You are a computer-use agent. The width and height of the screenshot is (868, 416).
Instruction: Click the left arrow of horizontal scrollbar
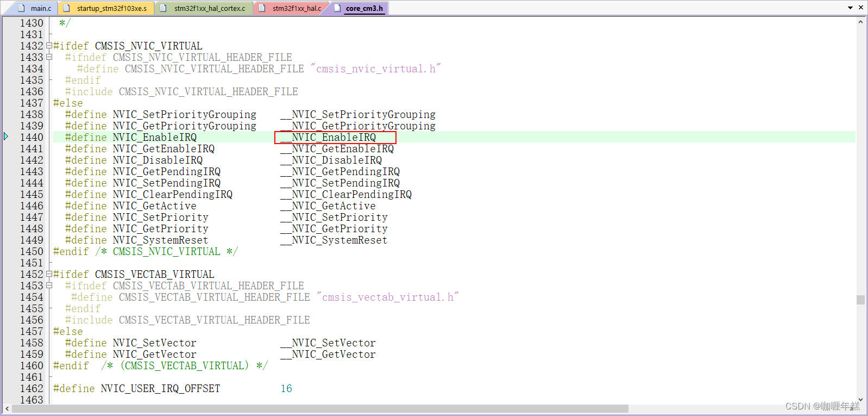[x=7, y=408]
